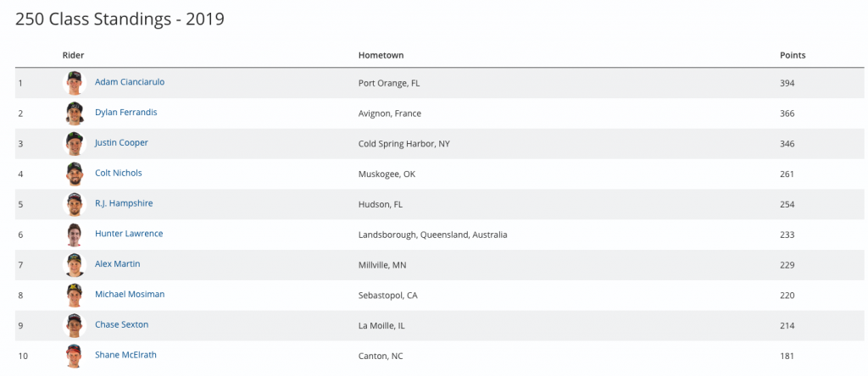Click the Rider column header

(x=74, y=55)
